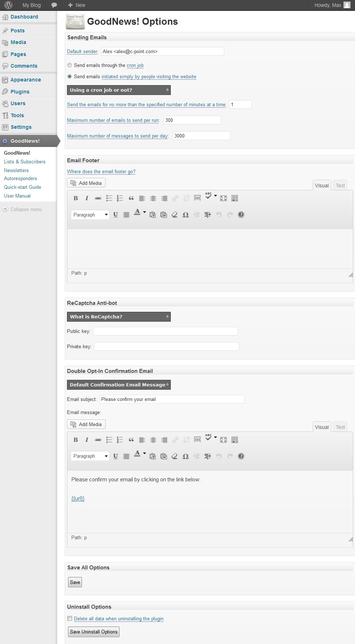The height and width of the screenshot is (644, 355).
Task: Insert More tag in Email Footer editor
Action: pos(197,198)
